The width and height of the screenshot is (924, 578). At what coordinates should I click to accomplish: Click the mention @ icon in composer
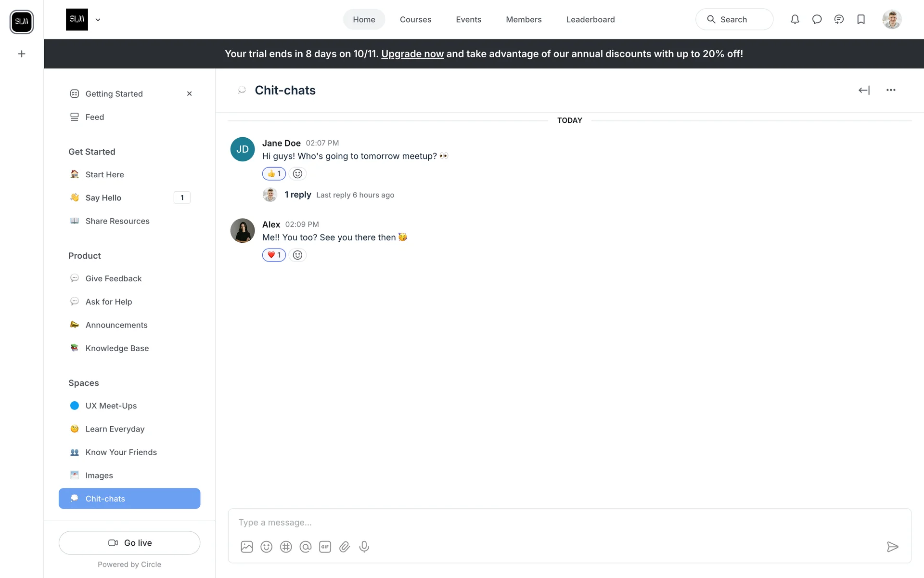pos(306,547)
